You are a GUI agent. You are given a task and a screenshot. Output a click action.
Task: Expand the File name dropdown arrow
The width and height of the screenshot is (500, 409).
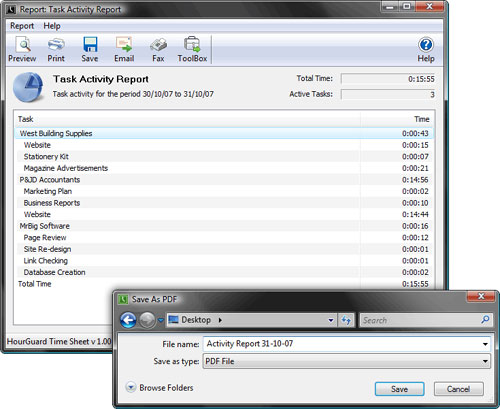pyautogui.click(x=485, y=344)
